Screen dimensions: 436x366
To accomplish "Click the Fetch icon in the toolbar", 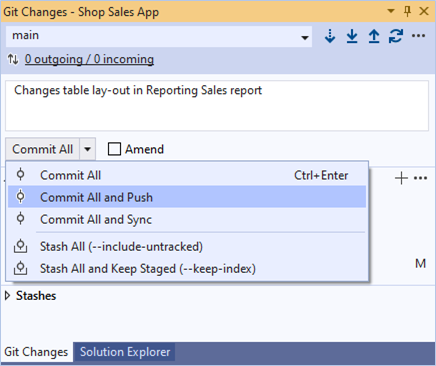I will pos(330,36).
